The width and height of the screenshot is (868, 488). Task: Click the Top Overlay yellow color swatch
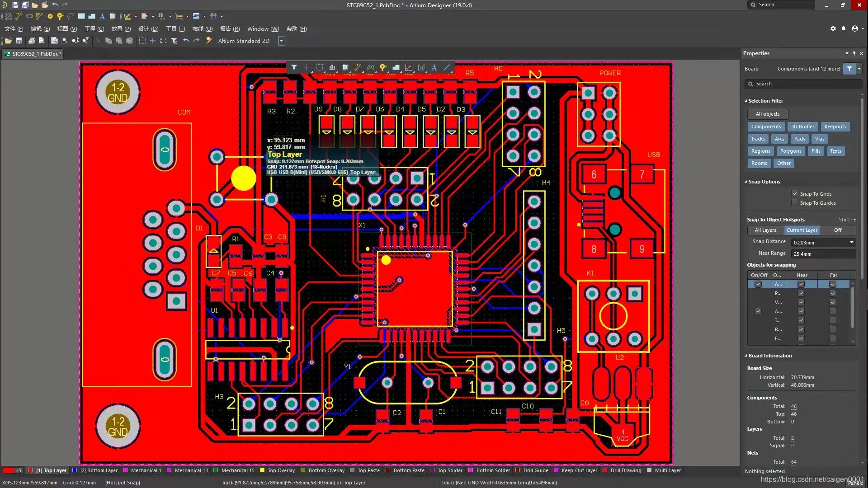262,470
